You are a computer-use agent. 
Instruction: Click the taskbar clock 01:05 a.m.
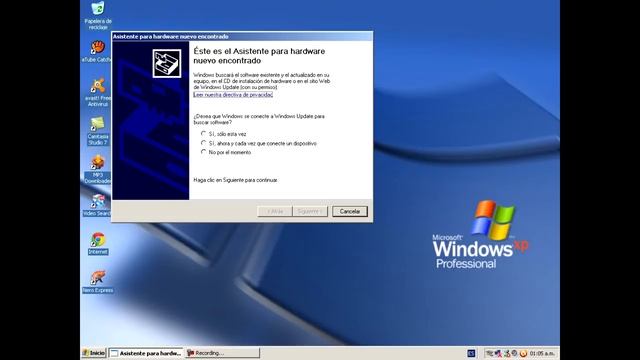click(x=542, y=353)
